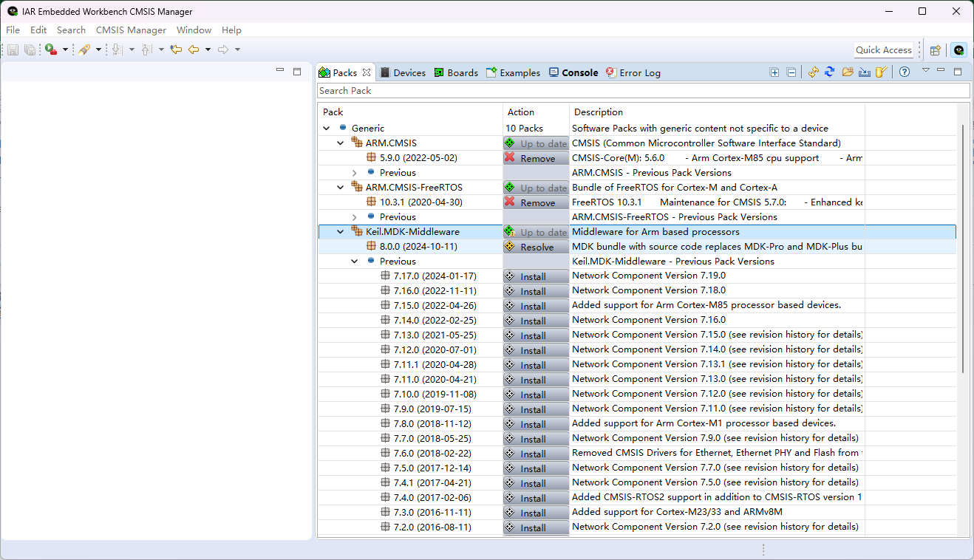Select the 7.2.0 (2016-08-11) pack row

[637, 527]
